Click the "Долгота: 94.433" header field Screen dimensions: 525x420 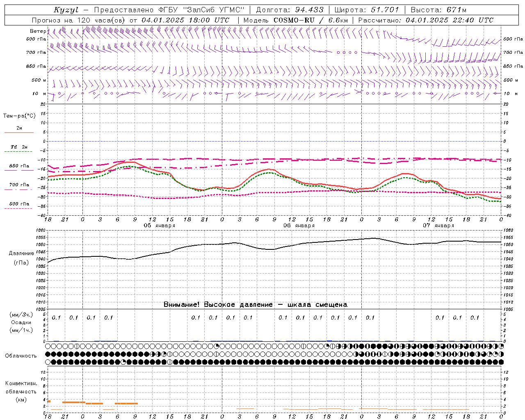290,10
